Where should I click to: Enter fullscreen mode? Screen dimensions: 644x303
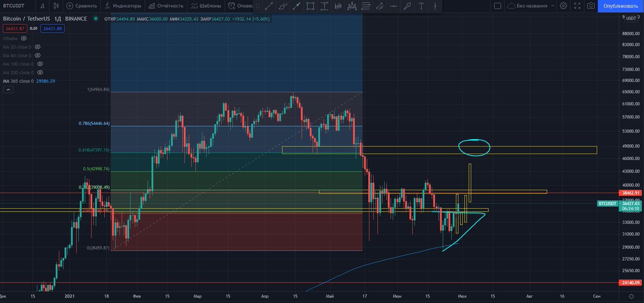(x=577, y=6)
